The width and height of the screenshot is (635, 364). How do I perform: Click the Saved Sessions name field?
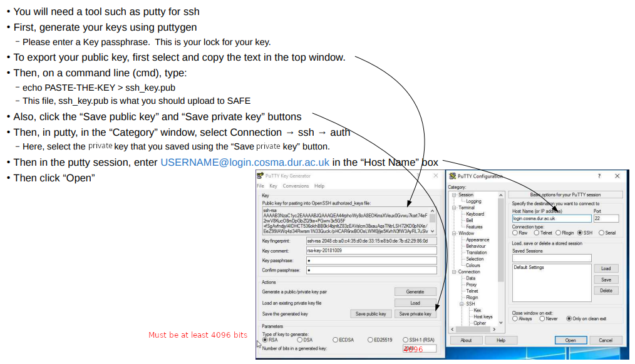pos(552,258)
